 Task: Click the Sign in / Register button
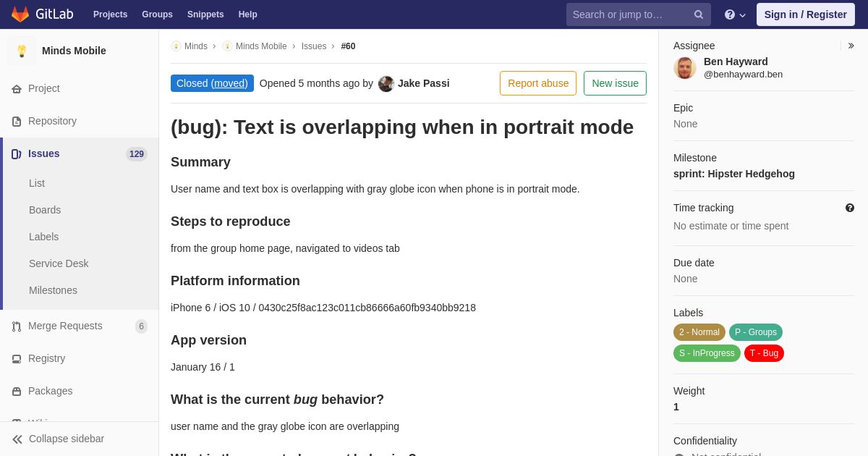click(805, 14)
